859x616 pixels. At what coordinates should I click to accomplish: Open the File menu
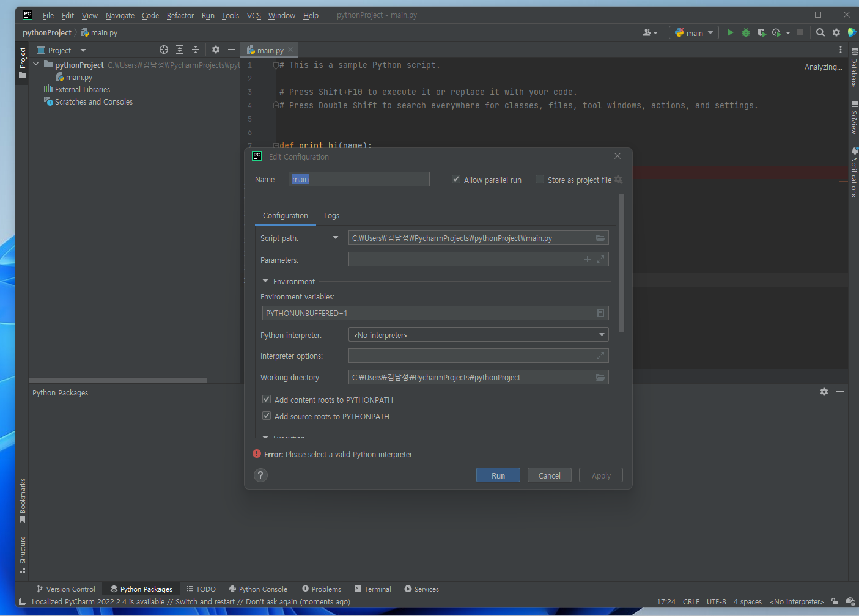48,15
